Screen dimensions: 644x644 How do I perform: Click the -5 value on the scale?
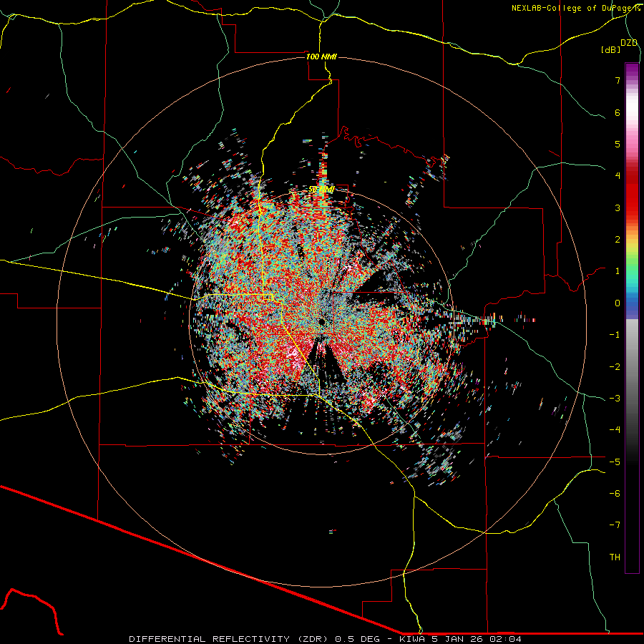click(x=615, y=462)
